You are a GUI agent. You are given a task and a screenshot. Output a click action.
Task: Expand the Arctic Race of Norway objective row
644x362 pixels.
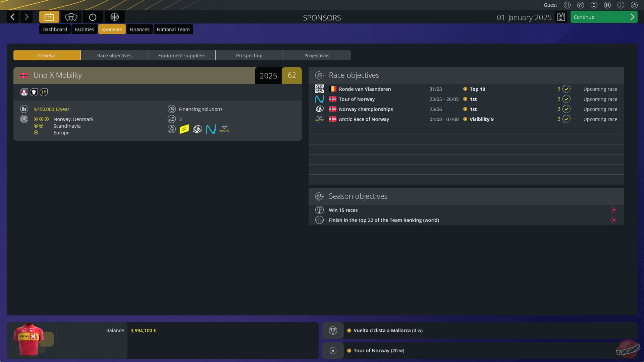(466, 119)
